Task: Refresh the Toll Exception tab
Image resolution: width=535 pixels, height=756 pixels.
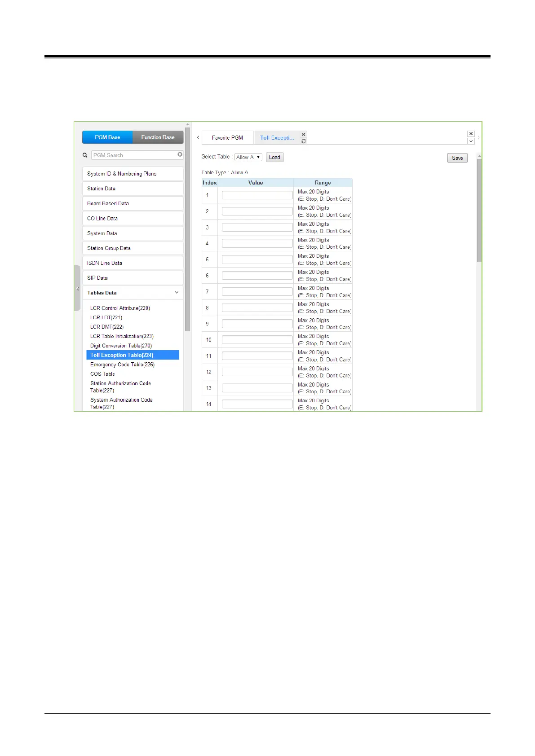Action: click(304, 141)
